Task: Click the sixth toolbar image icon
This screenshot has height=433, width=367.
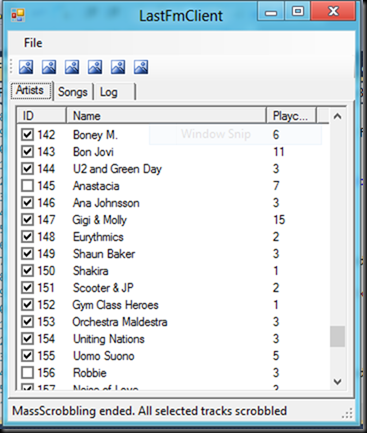Action: click(141, 67)
